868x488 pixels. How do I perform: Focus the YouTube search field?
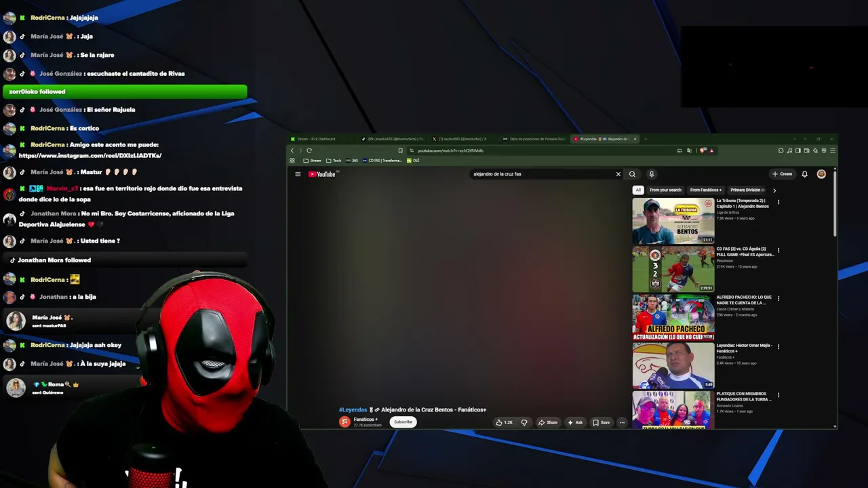(542, 174)
